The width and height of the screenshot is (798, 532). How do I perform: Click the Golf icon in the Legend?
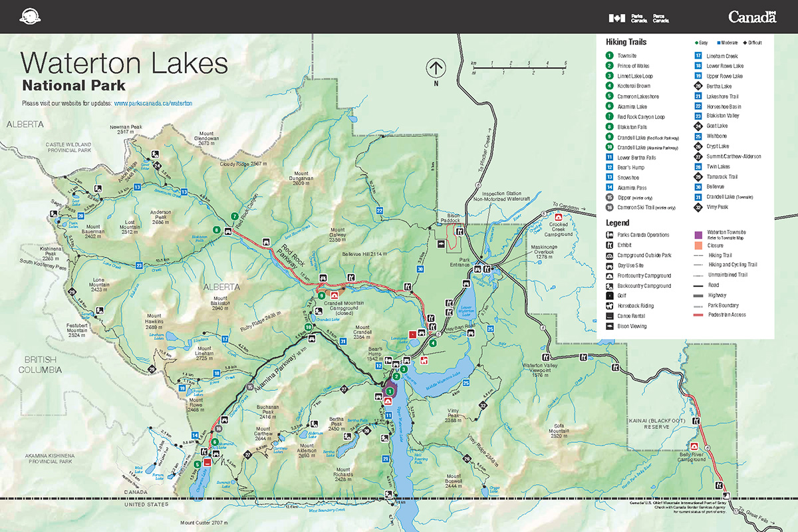(x=609, y=295)
